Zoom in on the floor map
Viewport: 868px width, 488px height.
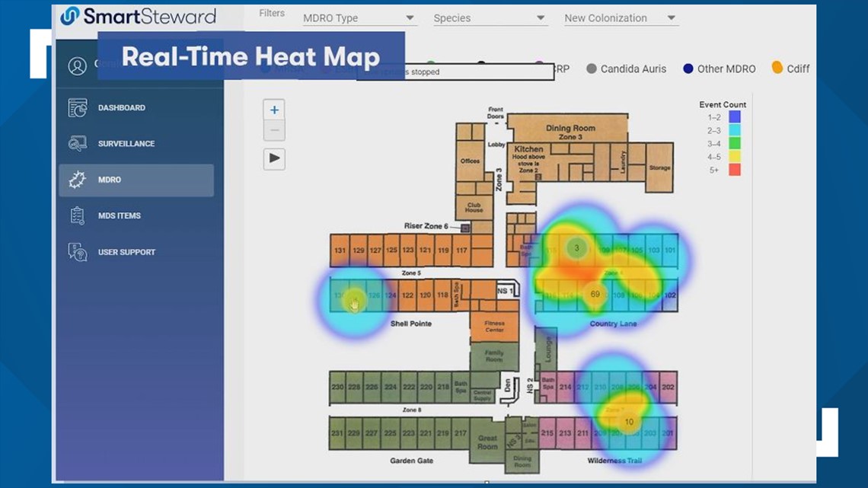274,110
